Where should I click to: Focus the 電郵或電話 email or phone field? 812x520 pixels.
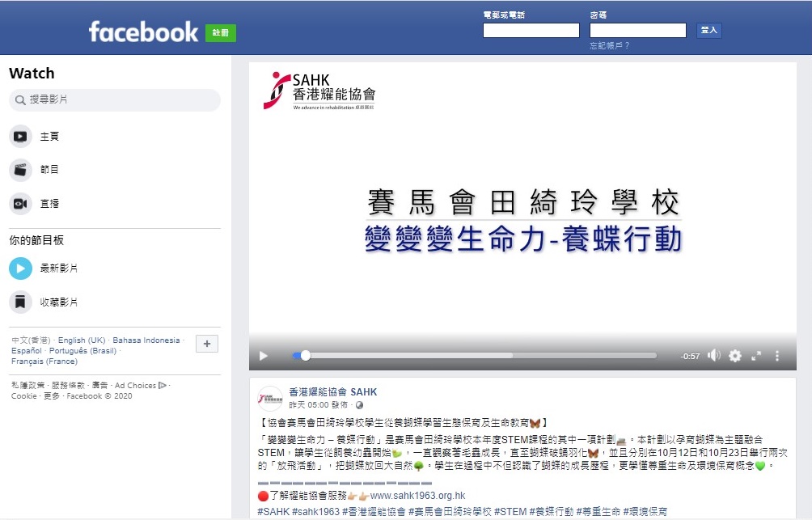[531, 30]
